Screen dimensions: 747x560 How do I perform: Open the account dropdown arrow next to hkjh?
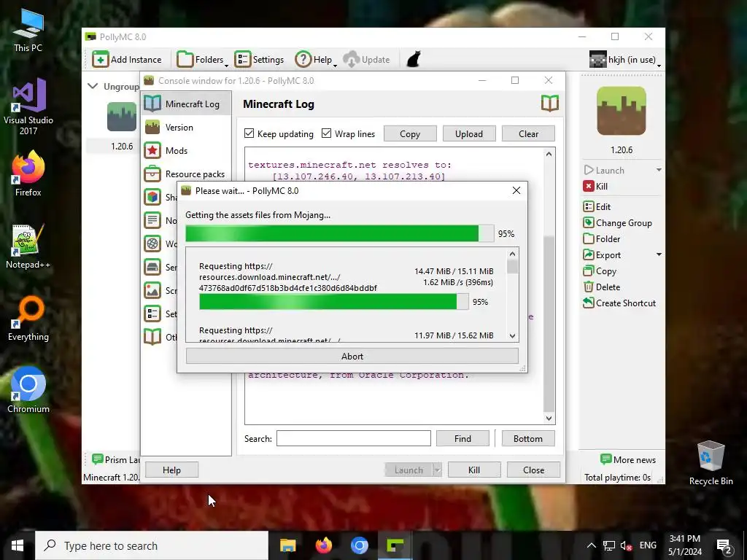click(x=659, y=65)
